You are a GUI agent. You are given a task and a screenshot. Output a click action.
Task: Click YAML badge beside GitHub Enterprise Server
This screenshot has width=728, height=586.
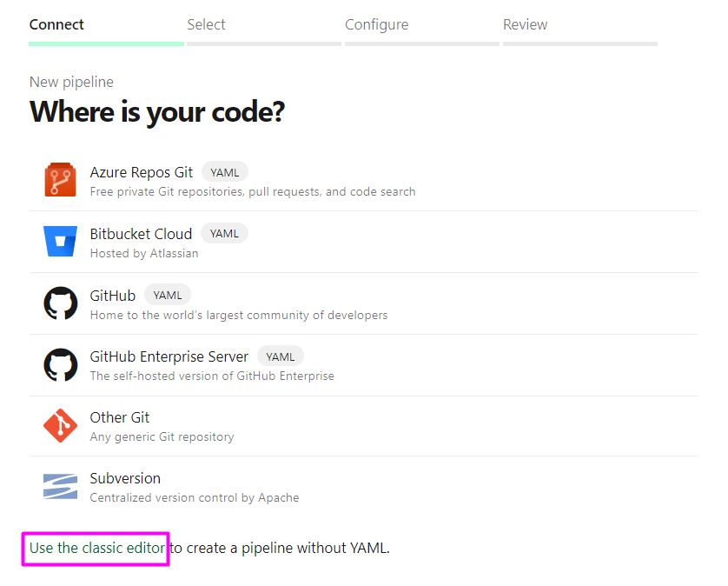pos(281,356)
